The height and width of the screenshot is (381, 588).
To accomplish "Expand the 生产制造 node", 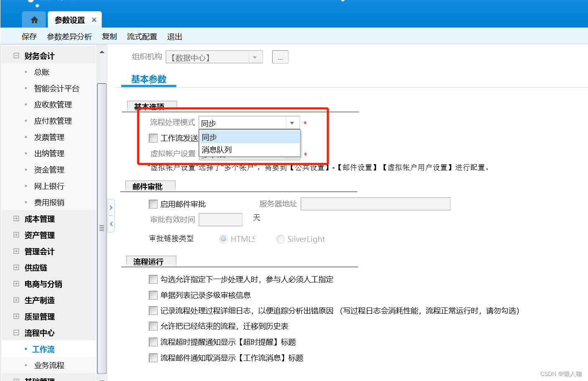I will coord(16,300).
